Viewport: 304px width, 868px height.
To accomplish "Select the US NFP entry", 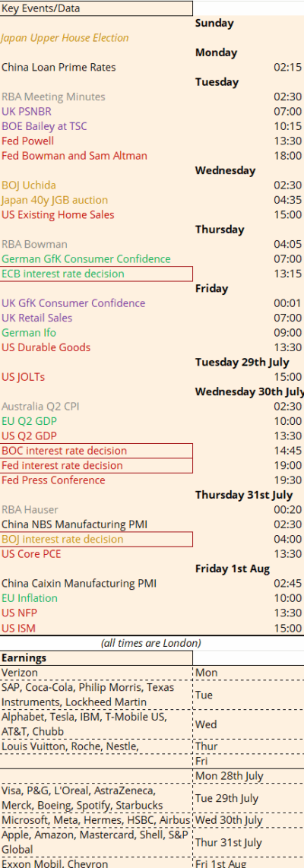I will click(x=11, y=613).
